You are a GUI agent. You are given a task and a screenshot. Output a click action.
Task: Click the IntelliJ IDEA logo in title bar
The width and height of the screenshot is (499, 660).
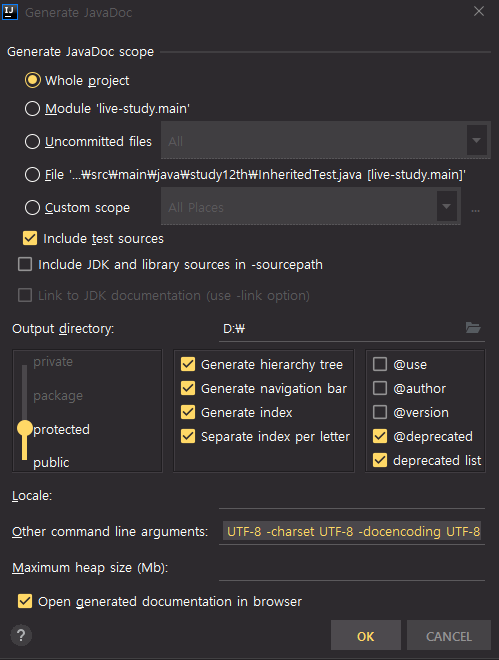pyautogui.click(x=10, y=12)
